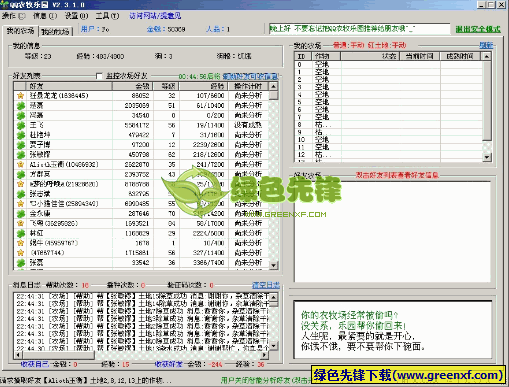Click the message log scroll-up arrow
Image resolution: width=509 pixels, height=387 pixels.
273,296
